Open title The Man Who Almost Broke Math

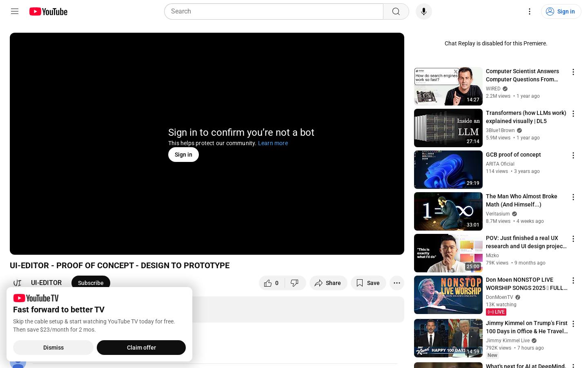pyautogui.click(x=521, y=200)
